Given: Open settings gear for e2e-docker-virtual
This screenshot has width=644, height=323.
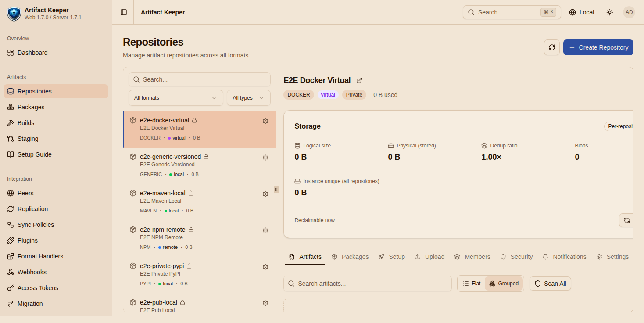Looking at the screenshot, I should 265,121.
